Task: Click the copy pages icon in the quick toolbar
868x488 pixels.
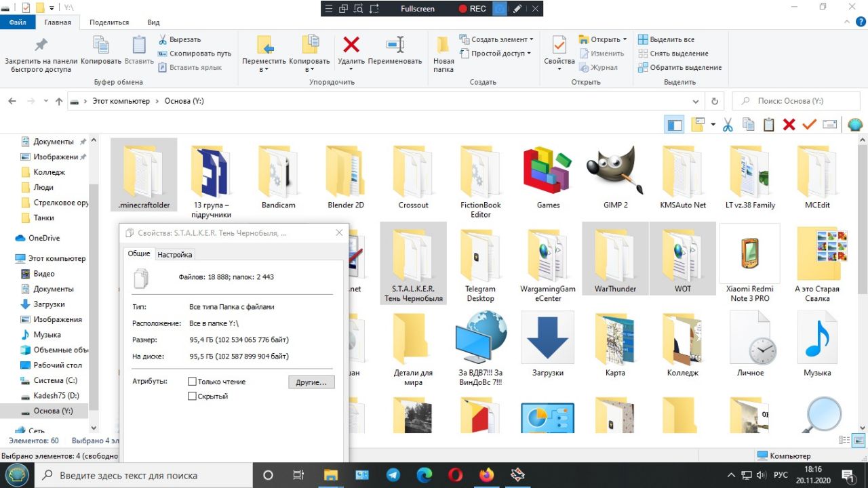Action: point(749,125)
